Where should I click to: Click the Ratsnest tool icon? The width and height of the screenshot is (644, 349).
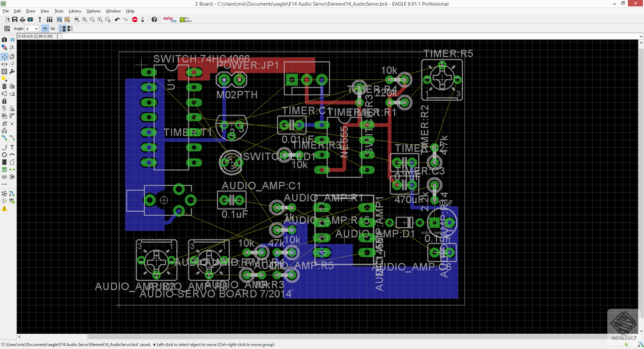pyautogui.click(x=4, y=194)
